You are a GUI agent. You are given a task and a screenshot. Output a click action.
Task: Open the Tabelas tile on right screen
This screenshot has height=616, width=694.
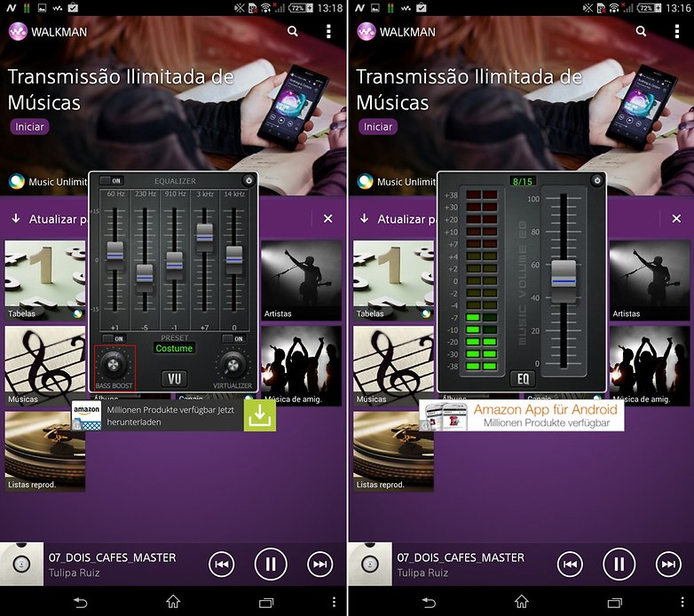coord(393,280)
